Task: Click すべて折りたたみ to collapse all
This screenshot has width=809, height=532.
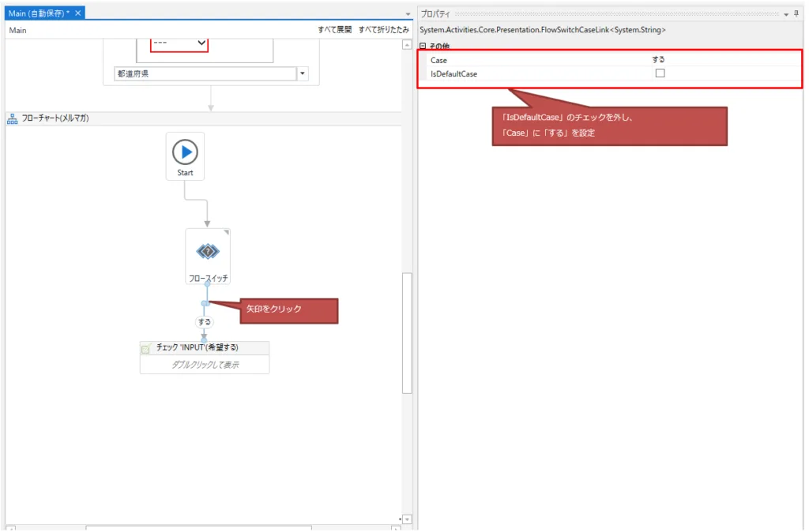Action: pyautogui.click(x=383, y=29)
